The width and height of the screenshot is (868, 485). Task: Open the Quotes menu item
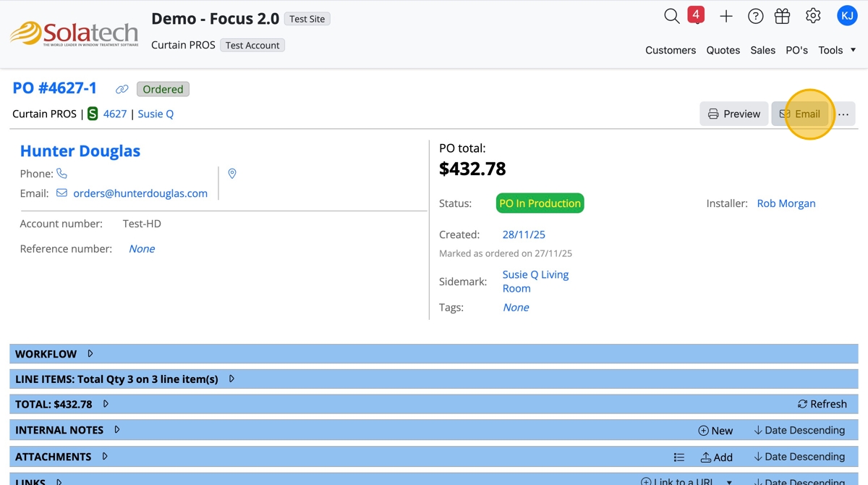(x=723, y=50)
